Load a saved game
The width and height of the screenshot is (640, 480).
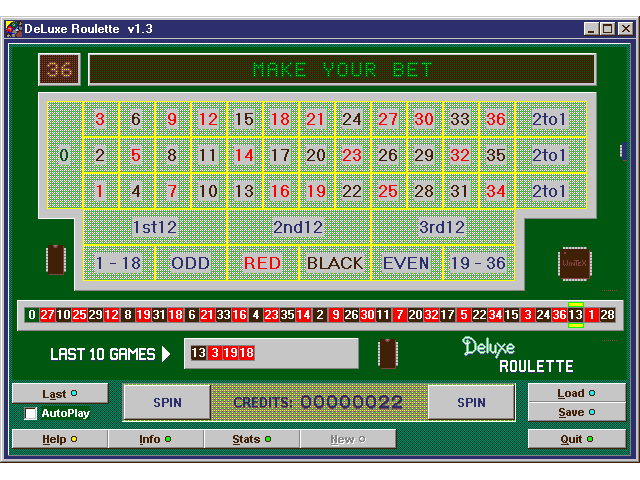[x=576, y=394]
